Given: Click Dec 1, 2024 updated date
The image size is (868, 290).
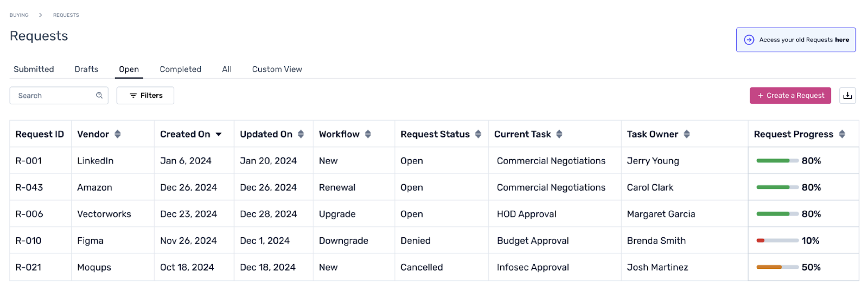Looking at the screenshot, I should [265, 241].
